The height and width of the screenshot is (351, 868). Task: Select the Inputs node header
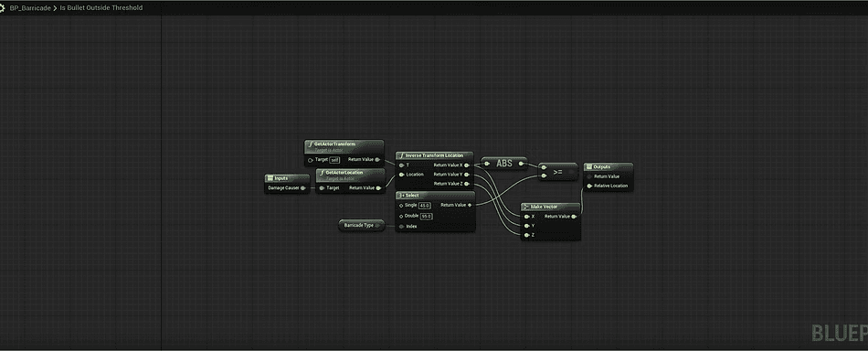click(287, 178)
